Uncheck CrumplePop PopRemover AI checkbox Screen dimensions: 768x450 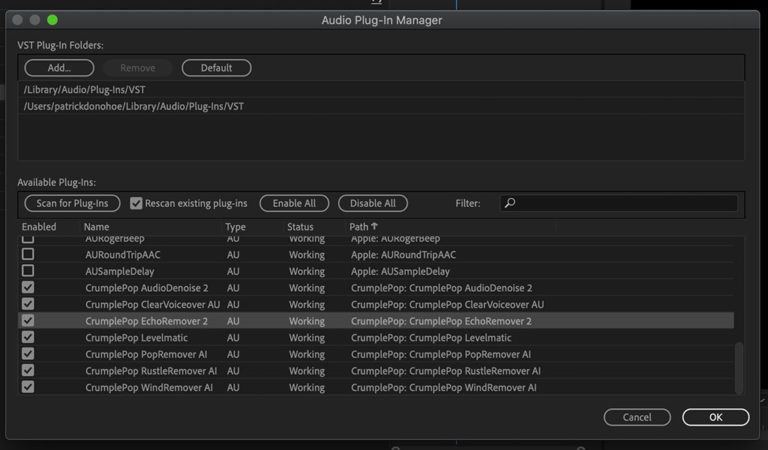point(28,354)
